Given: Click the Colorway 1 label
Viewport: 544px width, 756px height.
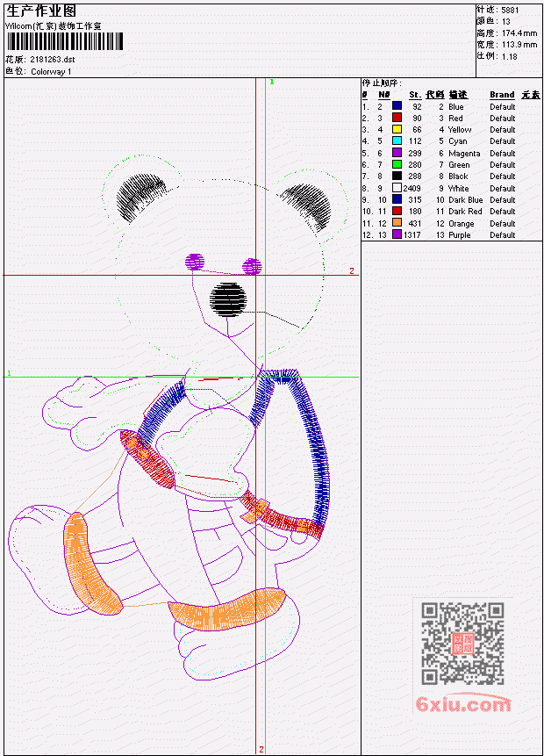Looking at the screenshot, I should [51, 71].
